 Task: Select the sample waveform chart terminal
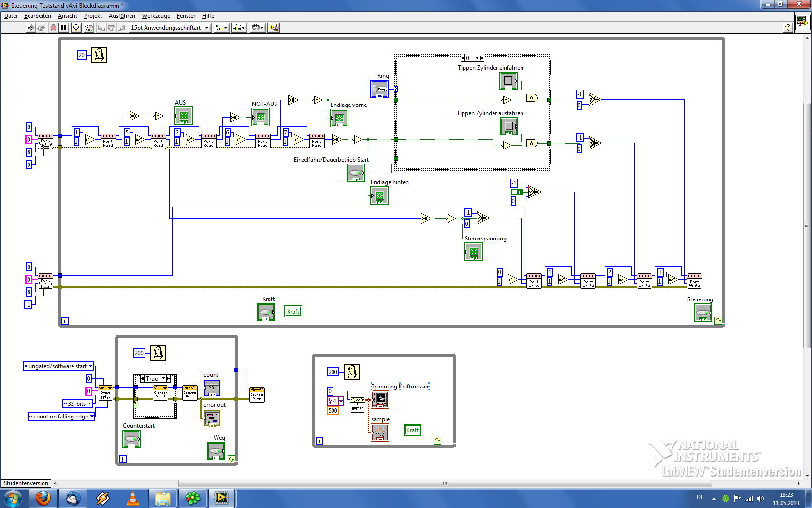(x=380, y=433)
